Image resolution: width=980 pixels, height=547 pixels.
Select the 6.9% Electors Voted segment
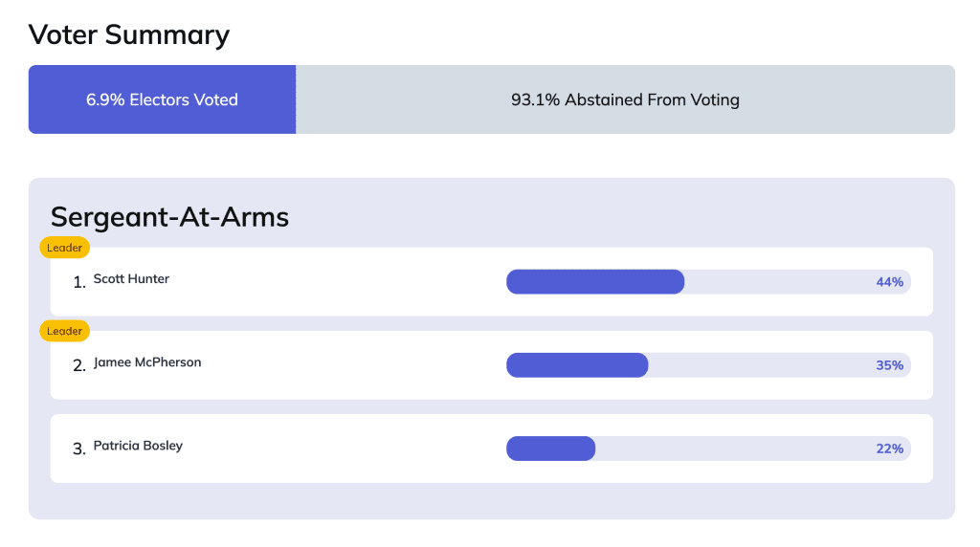(x=162, y=99)
